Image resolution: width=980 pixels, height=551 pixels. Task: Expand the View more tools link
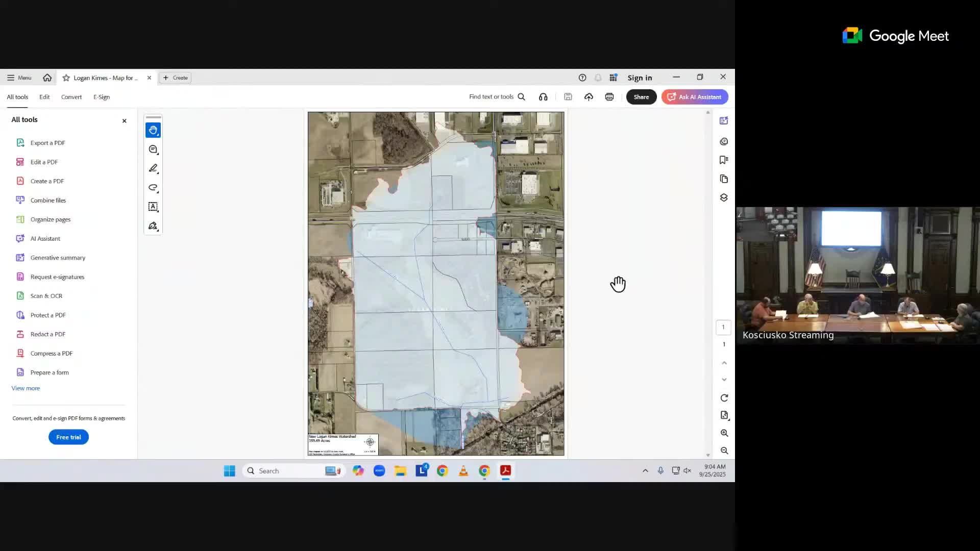point(26,388)
